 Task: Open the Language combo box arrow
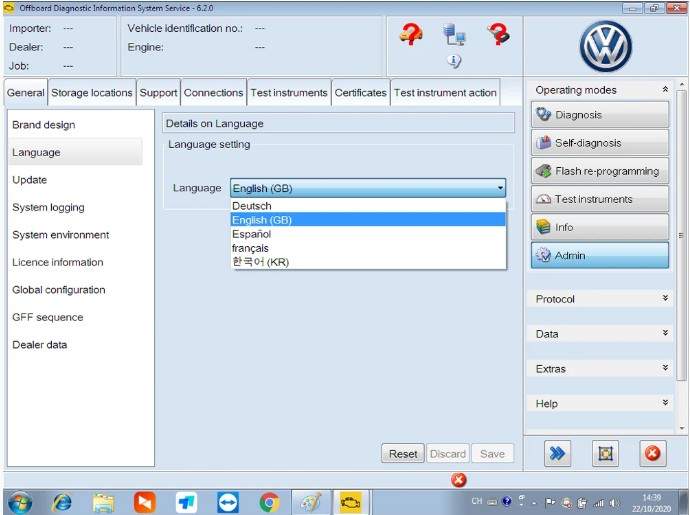click(500, 188)
